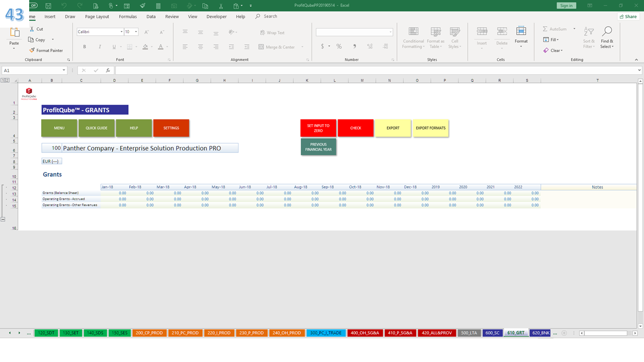Click the Top Align icon

click(x=185, y=32)
